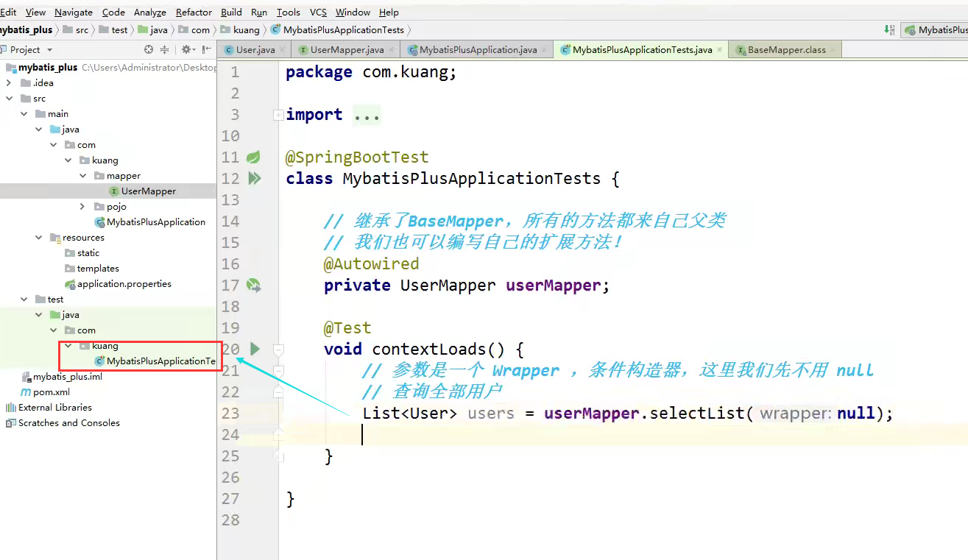The image size is (968, 560).
Task: Hide the Project tool window via hide icon
Action: coord(208,49)
